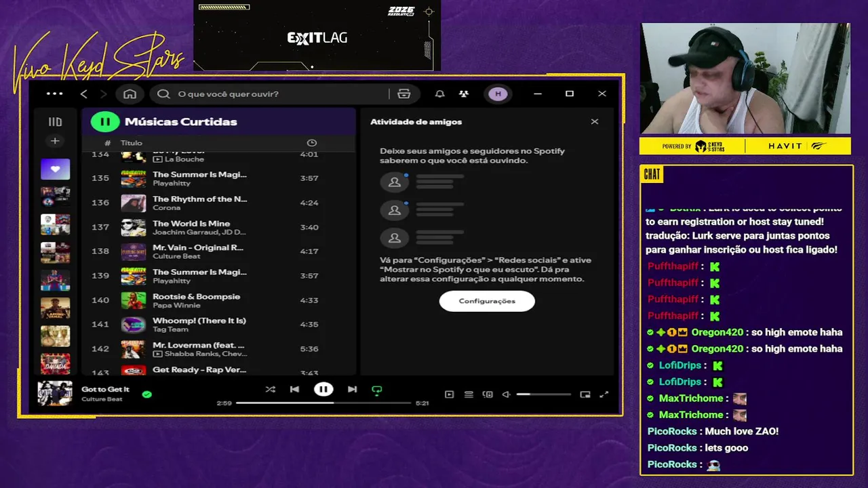Open the Spotify Home page
The height and width of the screenshot is (488, 868).
tap(130, 94)
